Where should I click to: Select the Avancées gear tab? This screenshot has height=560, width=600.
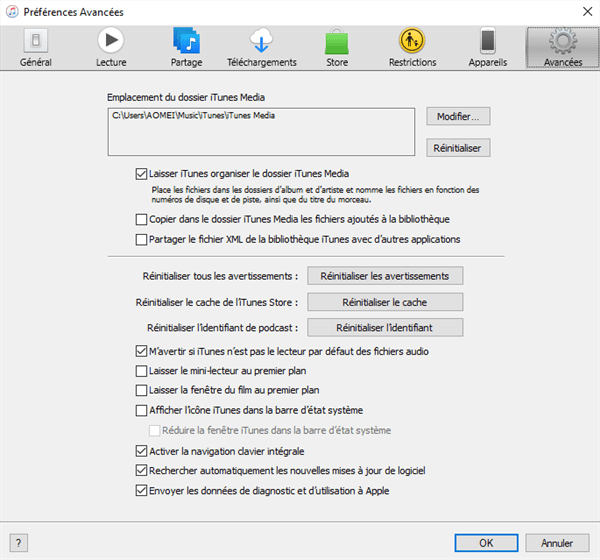tap(563, 48)
